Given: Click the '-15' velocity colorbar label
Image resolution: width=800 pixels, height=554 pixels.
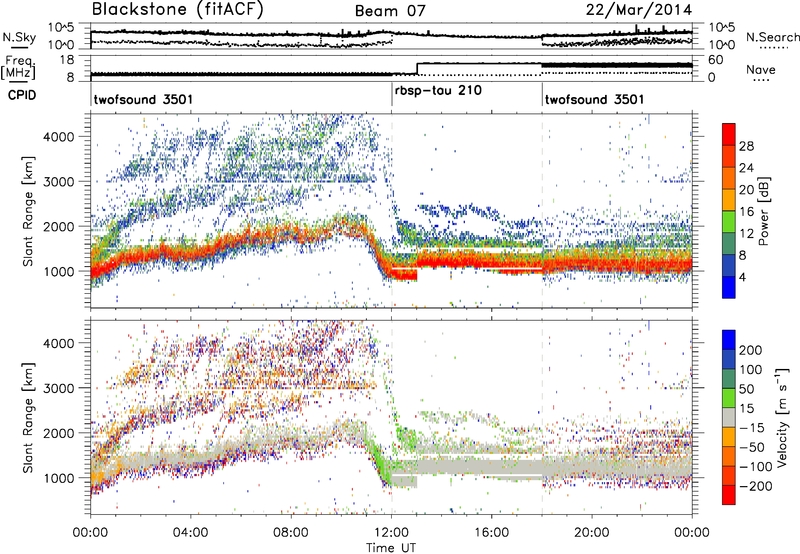Looking at the screenshot, I should coord(752,428).
